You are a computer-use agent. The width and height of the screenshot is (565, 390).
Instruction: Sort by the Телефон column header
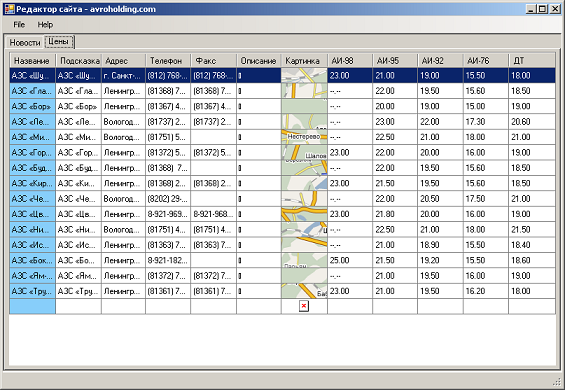tap(168, 61)
